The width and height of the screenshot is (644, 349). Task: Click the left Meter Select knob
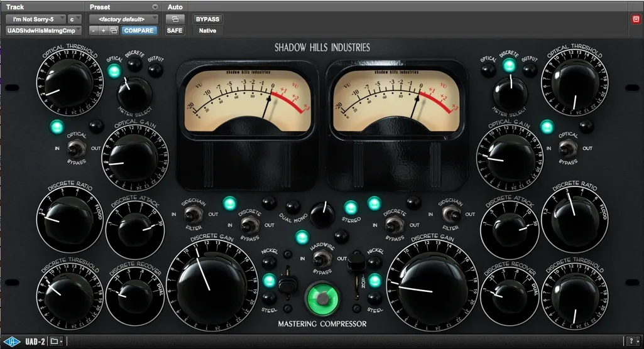(x=134, y=94)
